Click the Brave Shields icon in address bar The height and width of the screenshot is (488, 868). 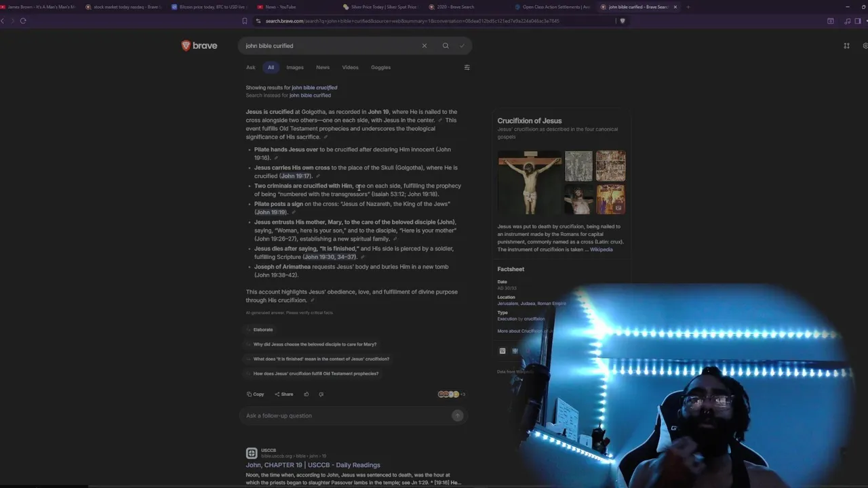(x=623, y=20)
